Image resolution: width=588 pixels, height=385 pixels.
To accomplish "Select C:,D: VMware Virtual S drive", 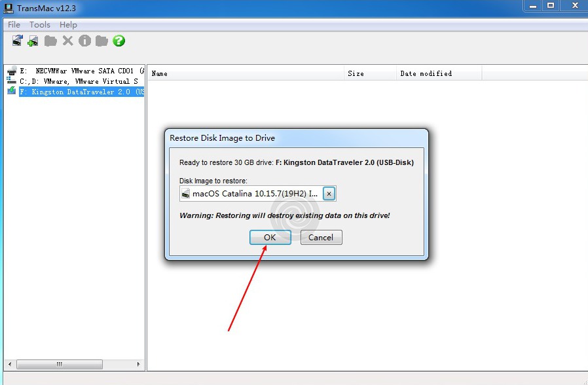I will (79, 81).
